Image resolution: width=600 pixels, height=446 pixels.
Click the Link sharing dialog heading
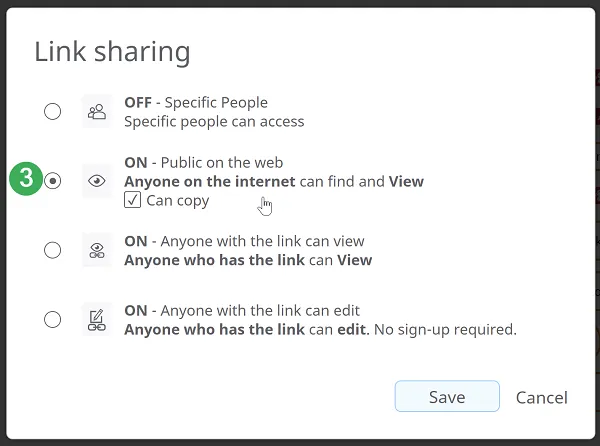pos(112,52)
